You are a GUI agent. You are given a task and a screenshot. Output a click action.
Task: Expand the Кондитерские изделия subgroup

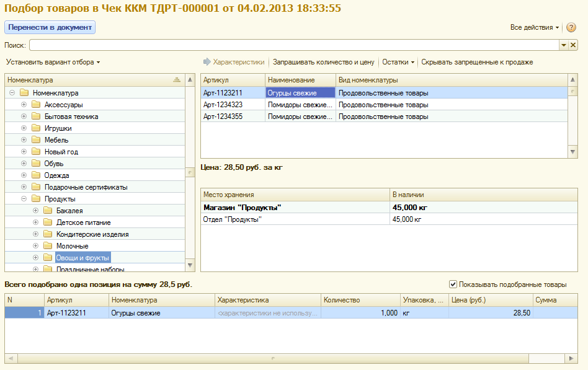(35, 234)
